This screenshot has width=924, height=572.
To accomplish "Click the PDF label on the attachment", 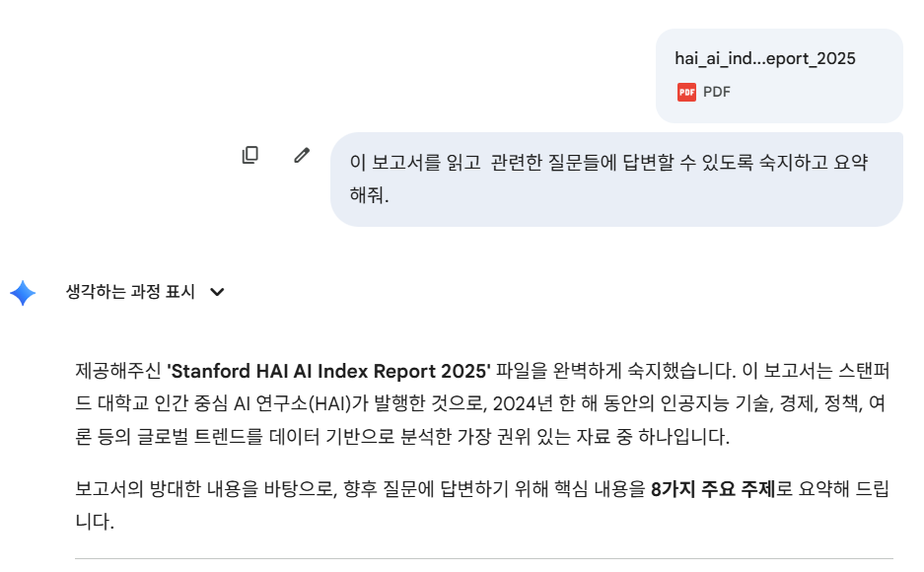I will (715, 92).
